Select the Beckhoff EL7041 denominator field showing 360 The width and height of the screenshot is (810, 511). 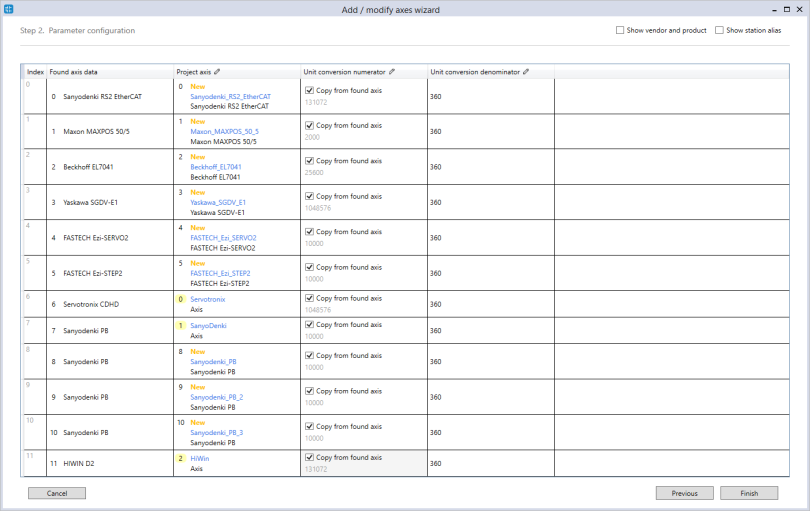tap(436, 167)
